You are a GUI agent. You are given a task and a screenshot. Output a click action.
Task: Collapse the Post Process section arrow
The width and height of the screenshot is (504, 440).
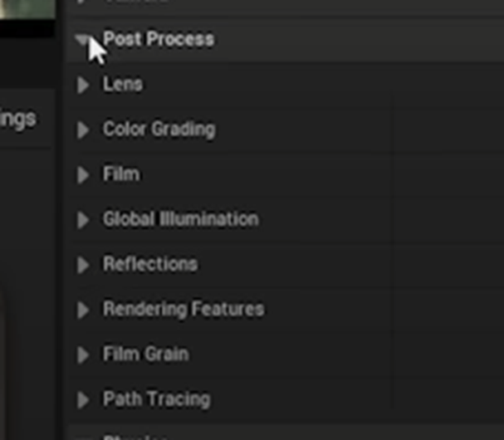[x=82, y=39]
